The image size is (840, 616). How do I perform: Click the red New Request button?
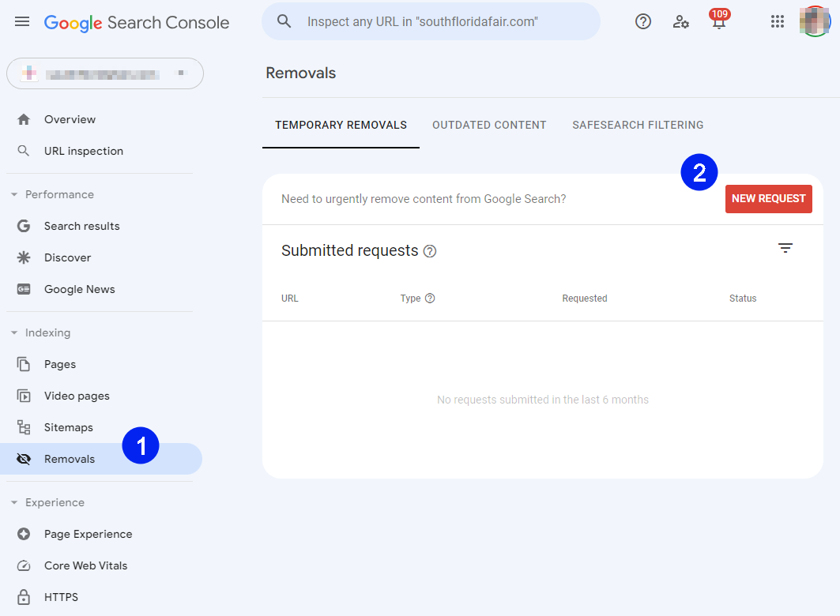768,199
